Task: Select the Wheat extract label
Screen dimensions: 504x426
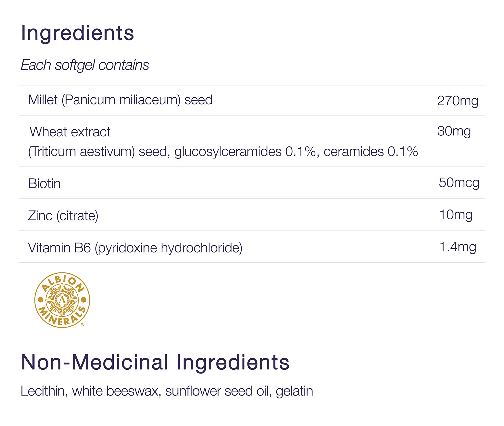Action: (70, 132)
